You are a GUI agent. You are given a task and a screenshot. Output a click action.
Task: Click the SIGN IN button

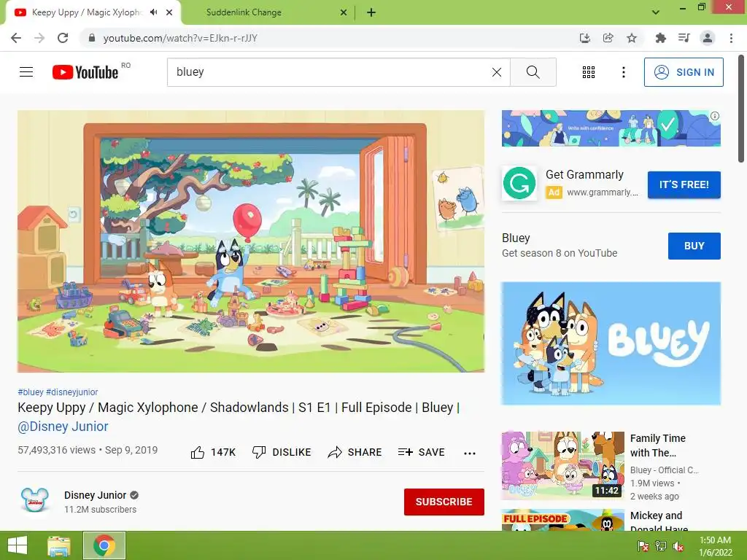pyautogui.click(x=683, y=72)
